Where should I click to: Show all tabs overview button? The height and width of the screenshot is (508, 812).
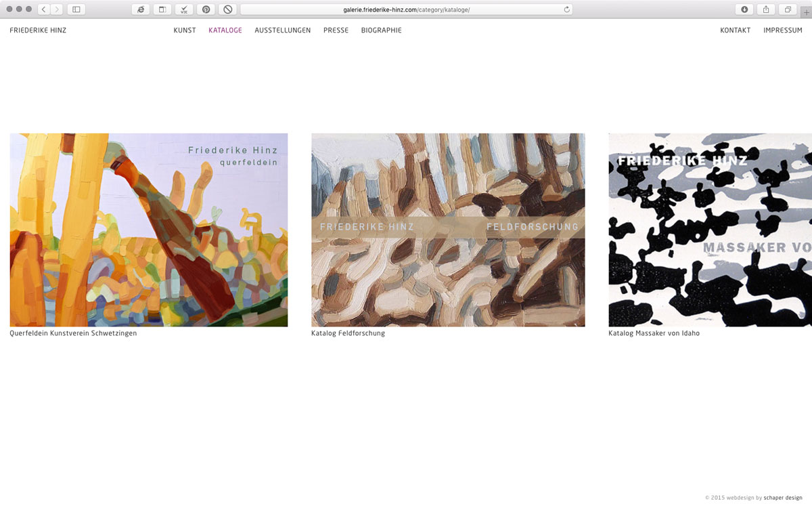click(x=788, y=9)
